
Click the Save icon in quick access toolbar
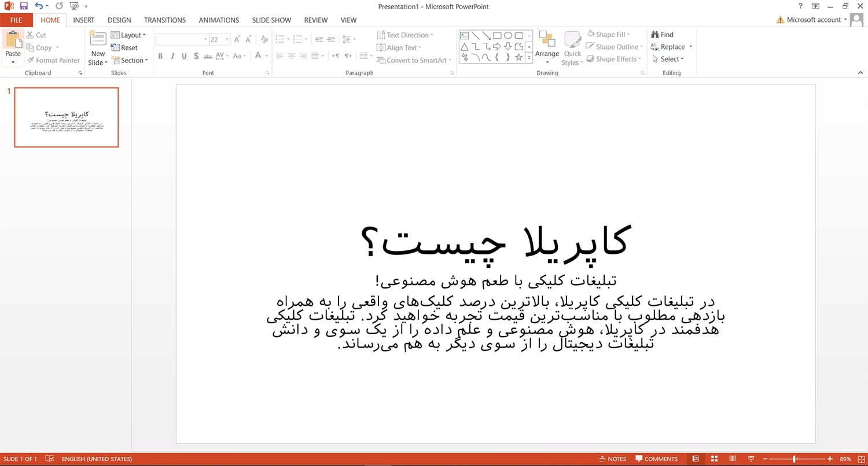pos(24,6)
